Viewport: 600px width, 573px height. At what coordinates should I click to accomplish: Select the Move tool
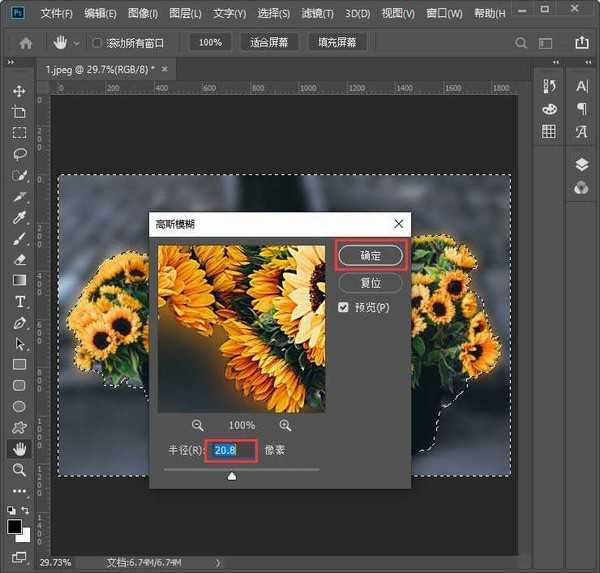(x=19, y=91)
